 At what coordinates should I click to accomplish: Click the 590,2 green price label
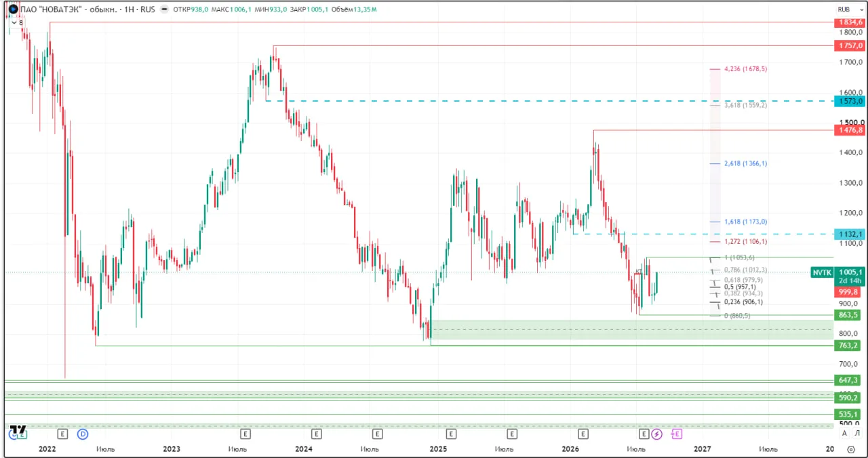[x=849, y=398]
